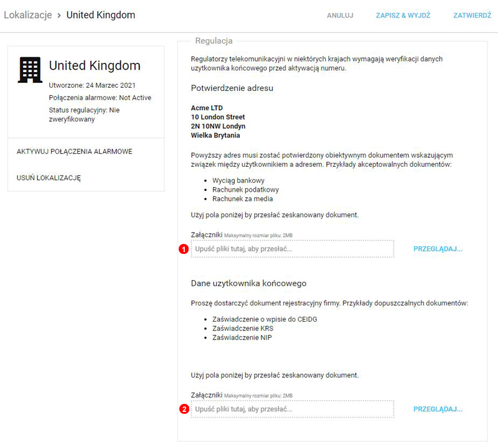The height and width of the screenshot is (448, 498).
Task: Click the Regulacja section heading
Action: tap(214, 41)
